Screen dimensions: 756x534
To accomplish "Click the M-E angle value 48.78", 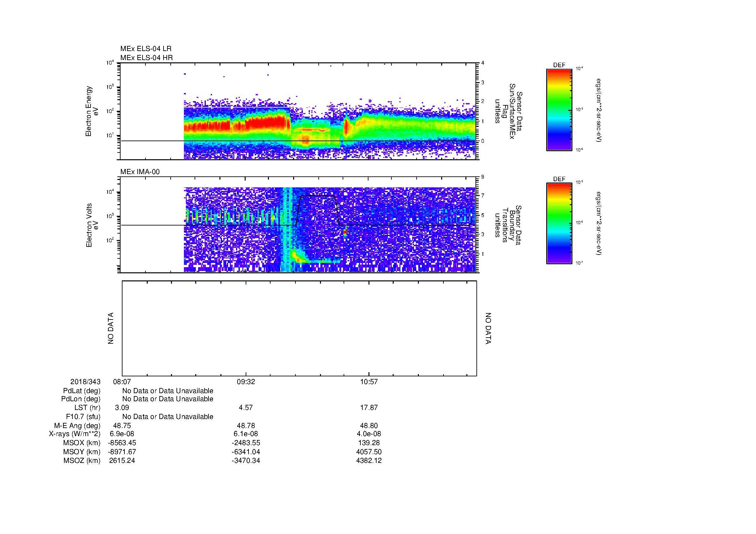I will 246,426.
